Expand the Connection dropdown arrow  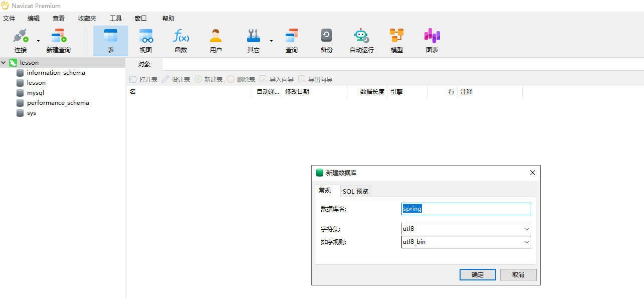38,41
